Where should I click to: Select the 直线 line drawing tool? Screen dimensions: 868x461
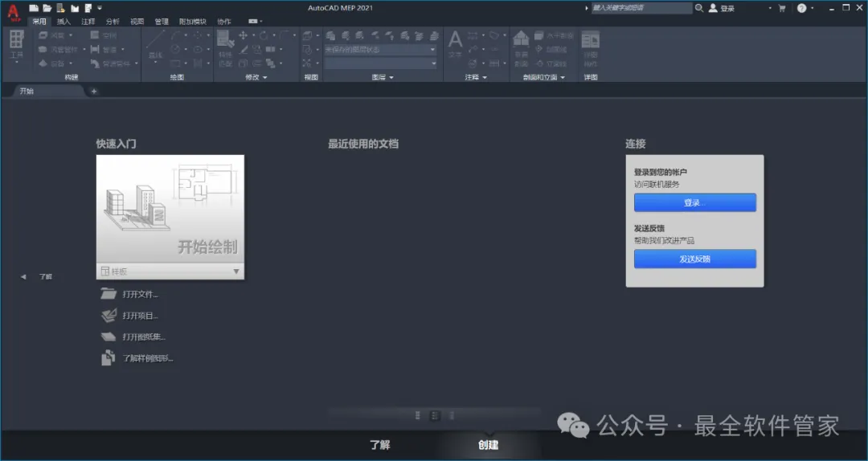(x=155, y=46)
